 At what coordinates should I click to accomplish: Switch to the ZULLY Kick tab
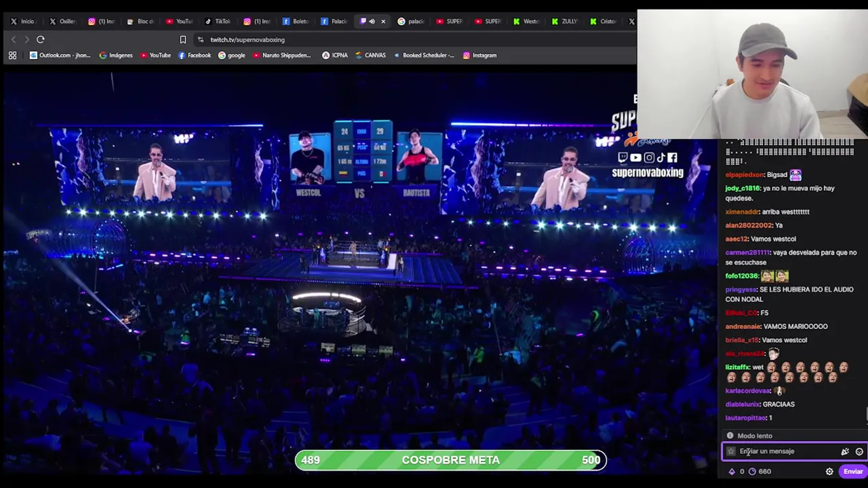(565, 21)
